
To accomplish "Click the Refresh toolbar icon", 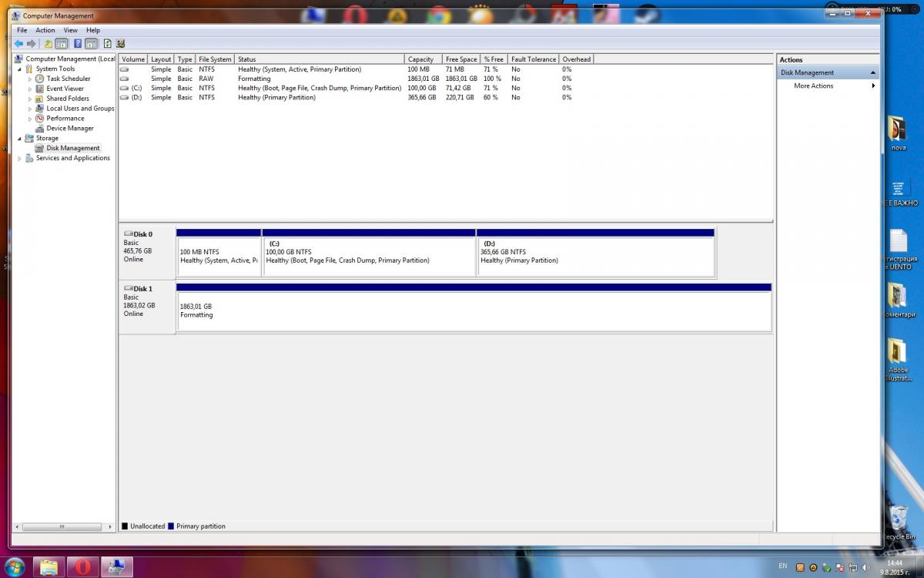I will point(108,44).
